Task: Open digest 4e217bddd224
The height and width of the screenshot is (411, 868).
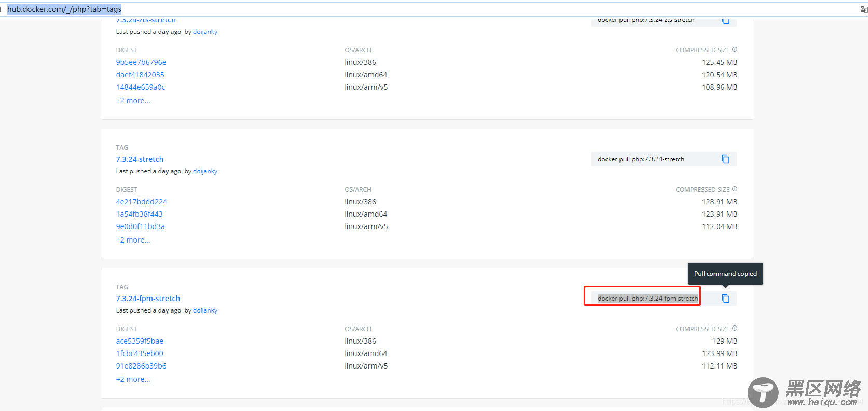Action: (x=142, y=202)
